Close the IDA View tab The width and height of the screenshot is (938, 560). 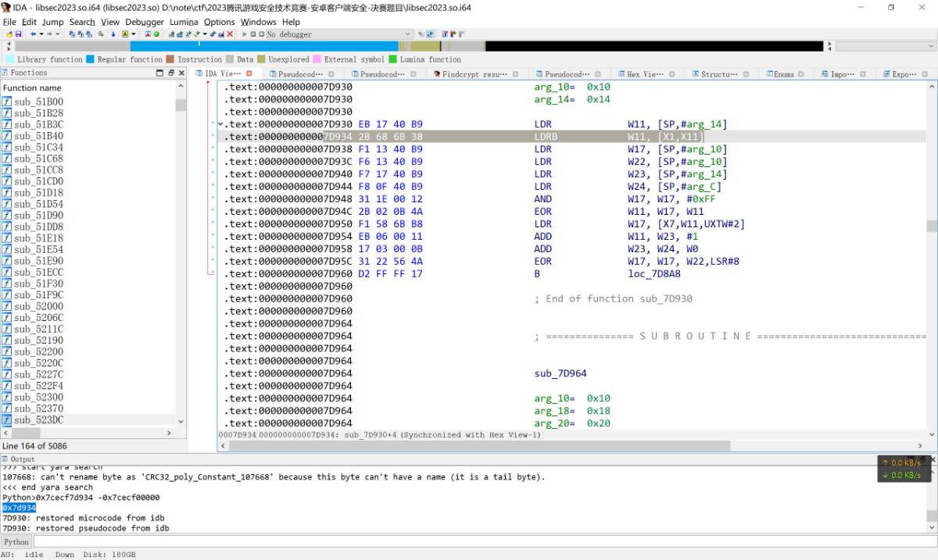coord(249,73)
